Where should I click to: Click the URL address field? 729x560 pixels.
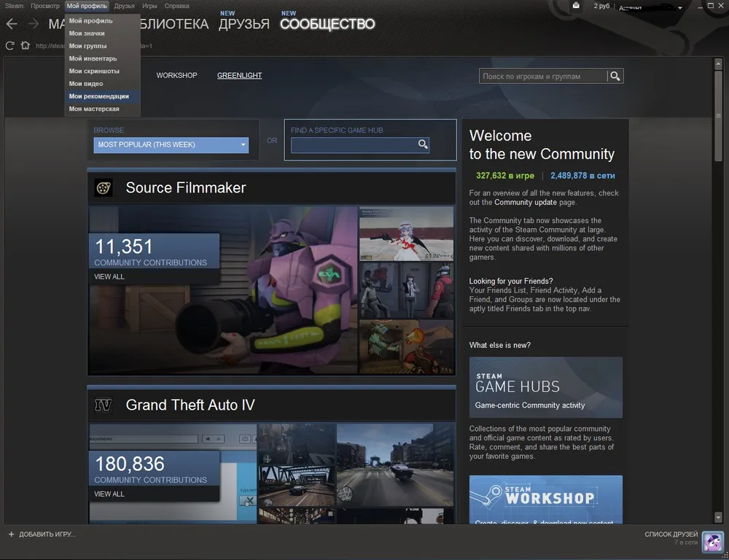[x=94, y=46]
